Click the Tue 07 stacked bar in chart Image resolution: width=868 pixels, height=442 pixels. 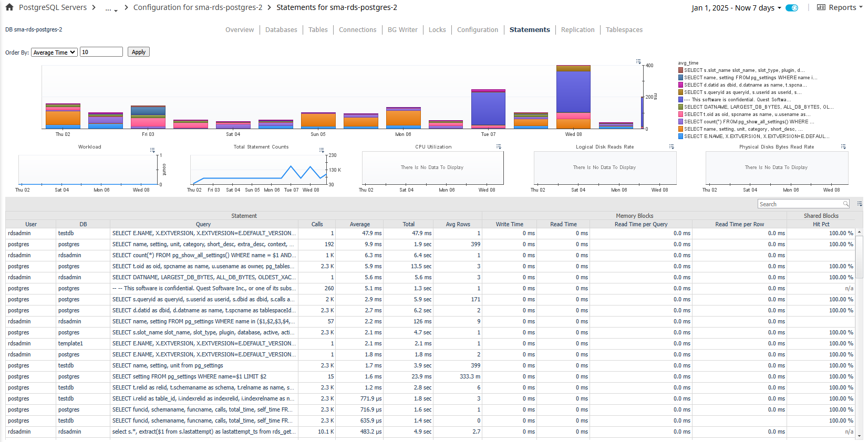coord(488,109)
